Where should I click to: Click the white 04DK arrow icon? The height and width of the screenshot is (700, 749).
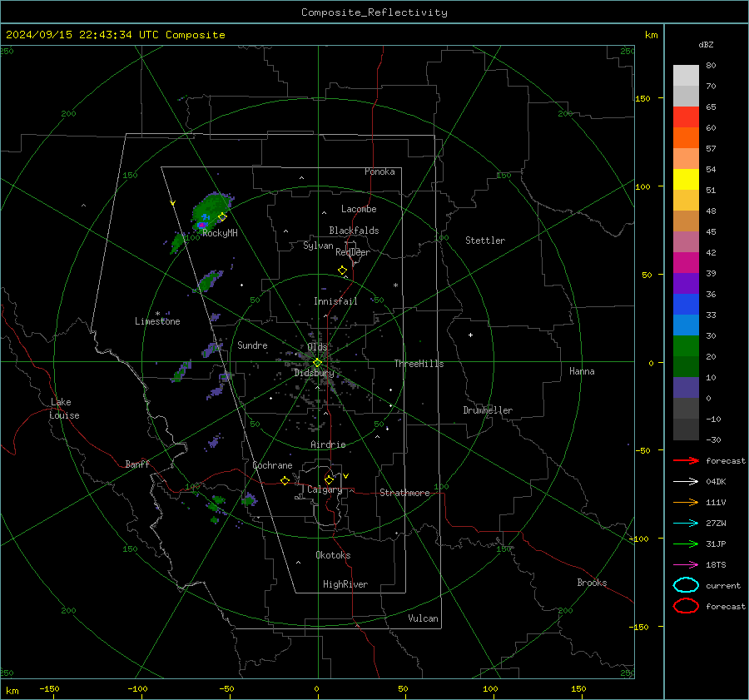point(686,481)
